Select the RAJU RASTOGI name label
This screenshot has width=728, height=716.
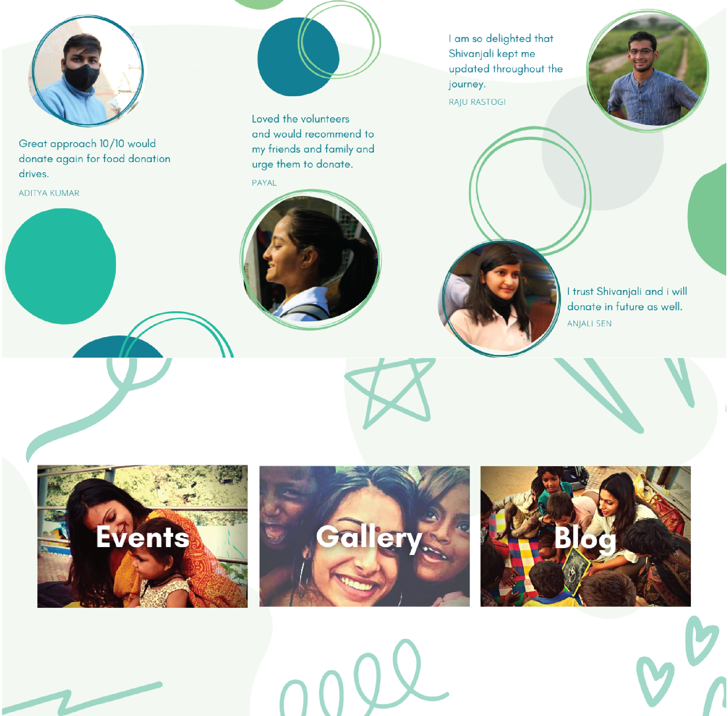477,102
